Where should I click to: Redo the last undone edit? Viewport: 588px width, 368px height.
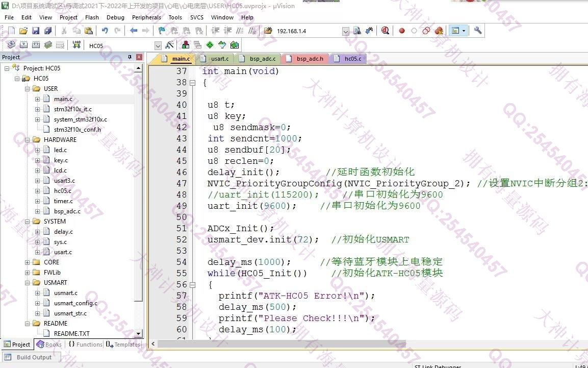pyautogui.click(x=117, y=31)
